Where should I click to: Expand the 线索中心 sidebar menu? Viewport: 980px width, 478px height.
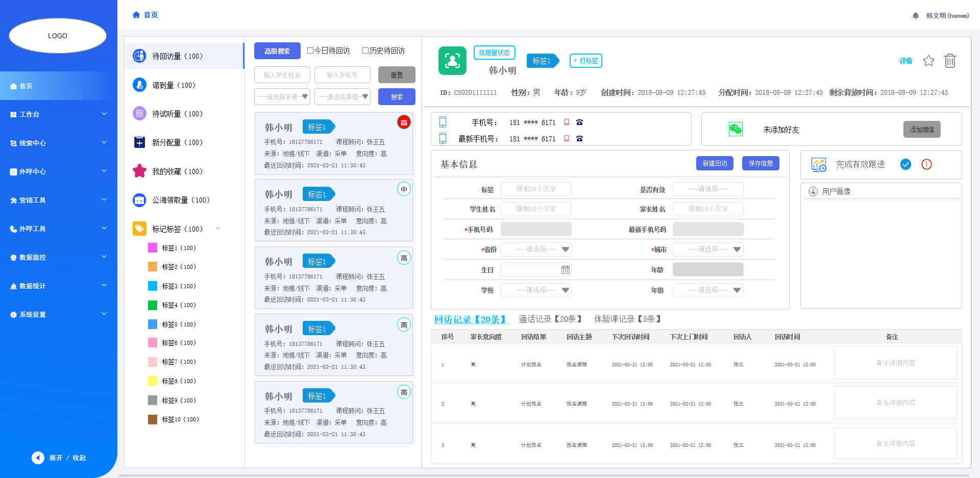[x=59, y=143]
